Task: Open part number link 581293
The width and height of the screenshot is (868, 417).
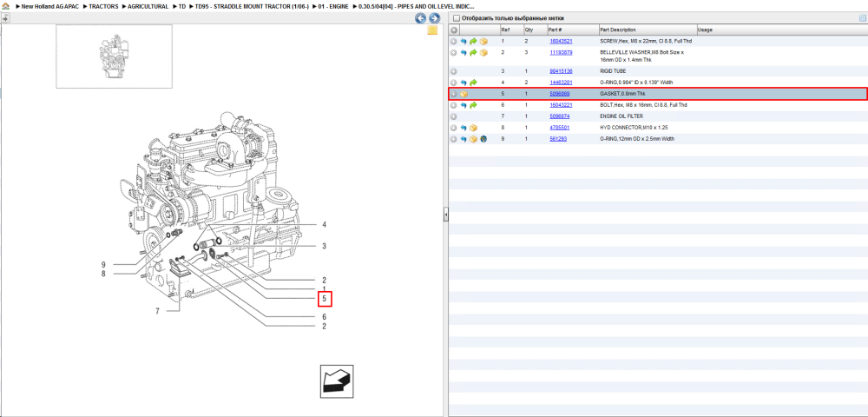Action: point(557,139)
